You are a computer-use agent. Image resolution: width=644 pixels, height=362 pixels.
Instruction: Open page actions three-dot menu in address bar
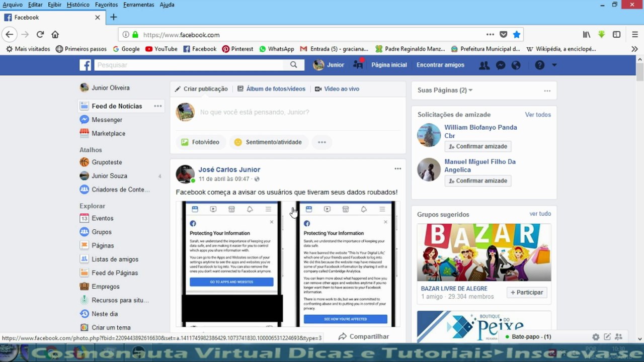pos(490,35)
